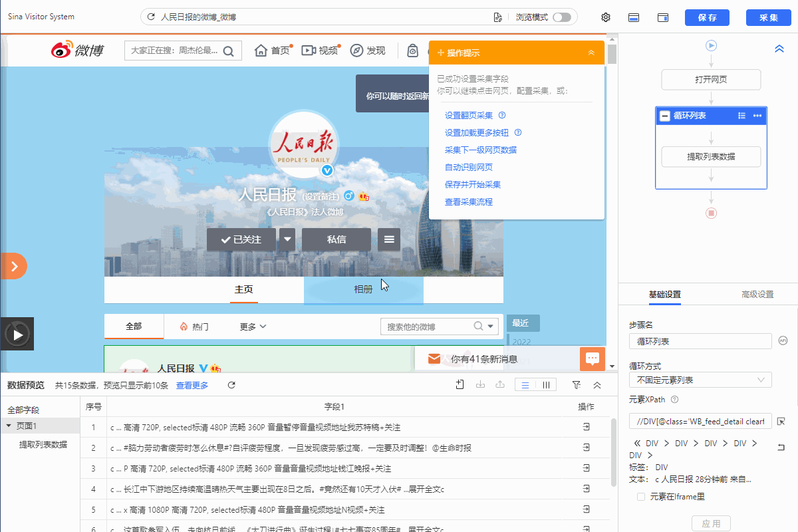
Task: Click the 查看采集流程 link
Action: coord(469,201)
